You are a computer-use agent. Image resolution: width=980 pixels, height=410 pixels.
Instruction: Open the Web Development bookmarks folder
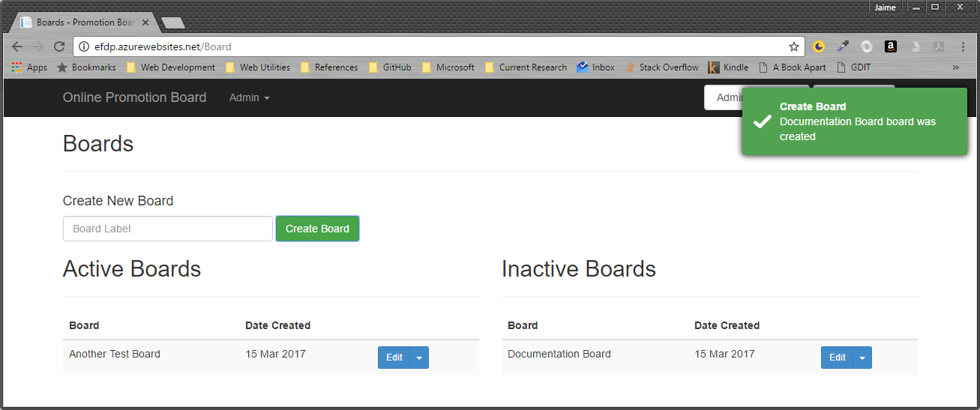coord(171,67)
